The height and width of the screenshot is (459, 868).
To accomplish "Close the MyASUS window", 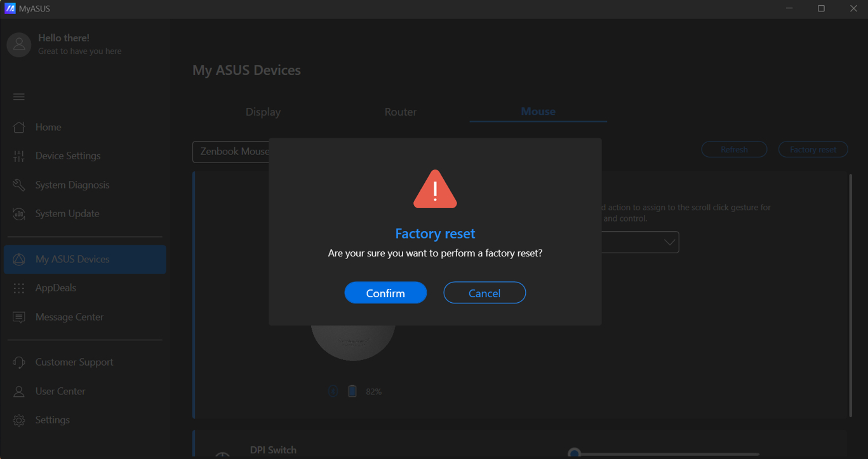I will (853, 9).
